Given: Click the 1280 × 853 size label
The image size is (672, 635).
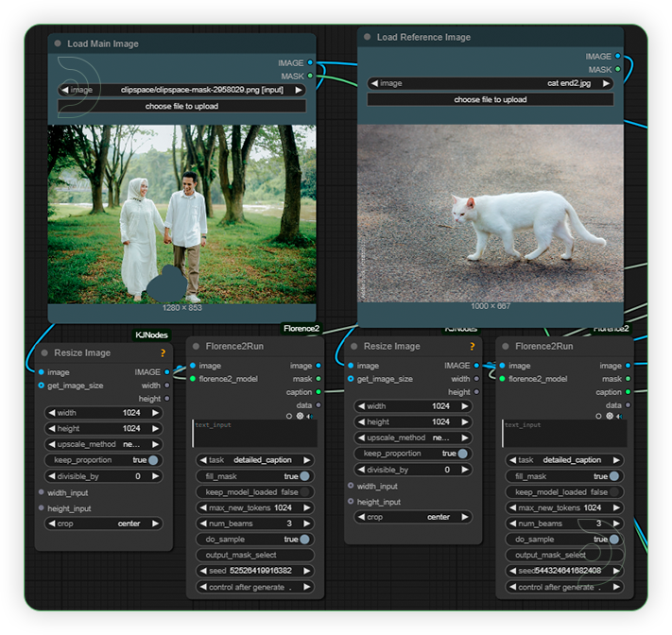Looking at the screenshot, I should point(181,308).
